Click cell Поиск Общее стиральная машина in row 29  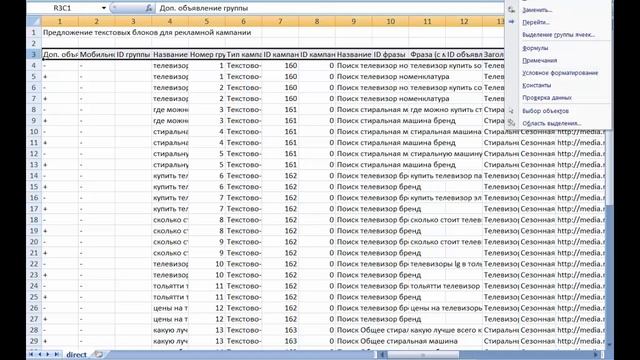(397, 341)
